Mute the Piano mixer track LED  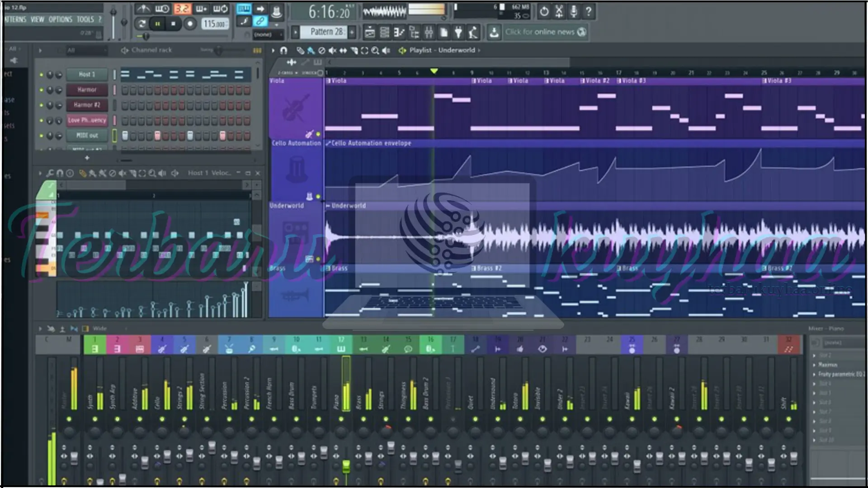click(x=341, y=419)
